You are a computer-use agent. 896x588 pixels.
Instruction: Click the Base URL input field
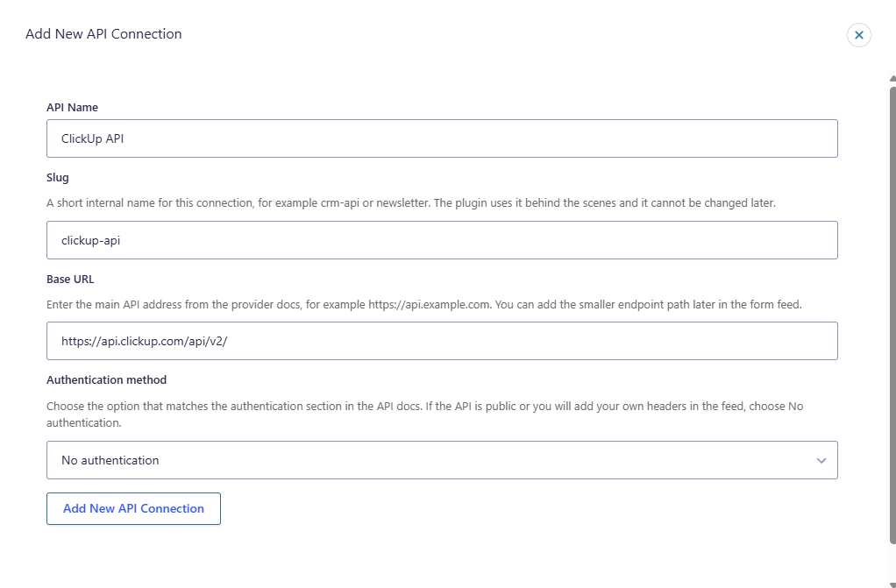(x=442, y=341)
